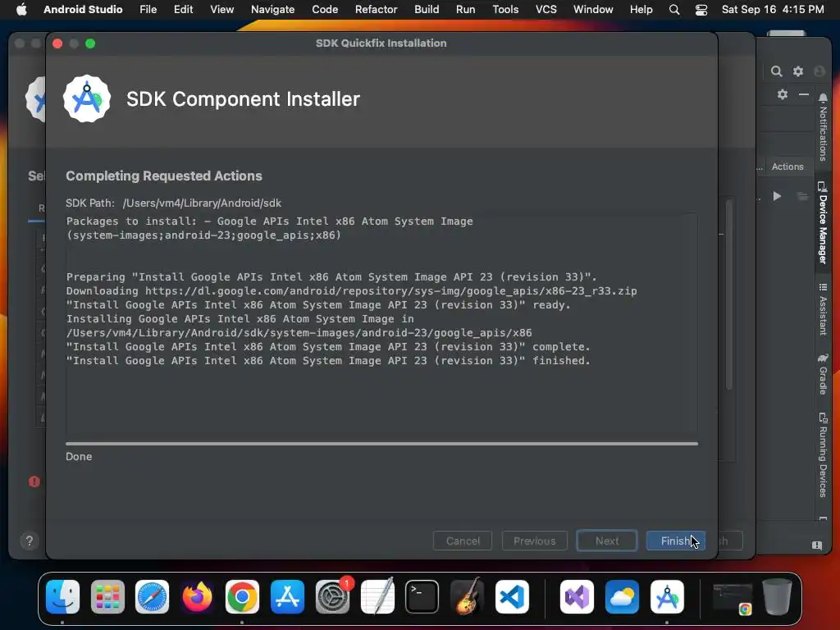The width and height of the screenshot is (840, 630).
Task: Open Visual Studio from the Dock
Action: pyautogui.click(x=577, y=597)
